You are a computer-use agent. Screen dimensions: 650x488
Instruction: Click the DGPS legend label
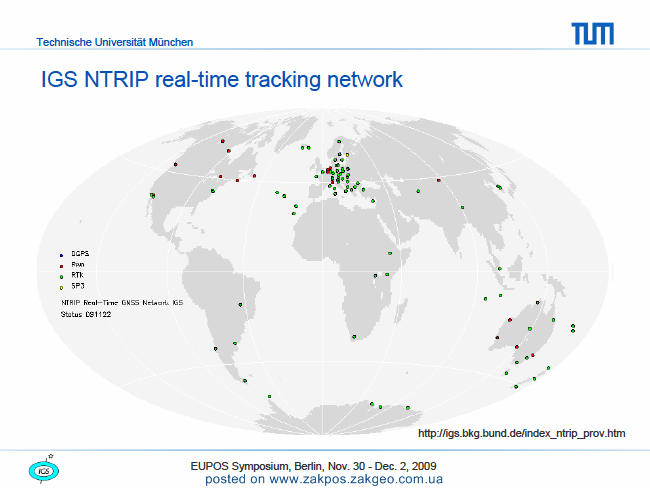click(x=80, y=253)
